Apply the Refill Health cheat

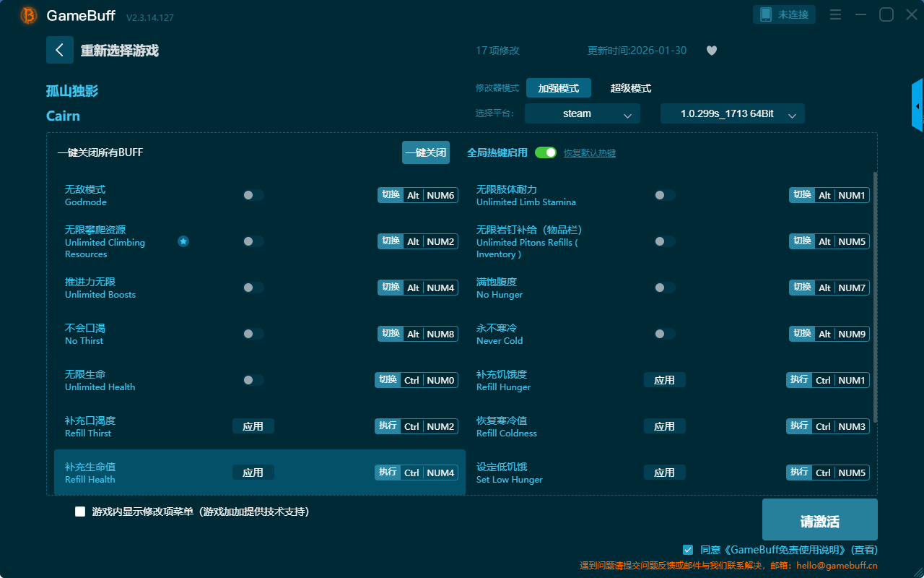(253, 473)
